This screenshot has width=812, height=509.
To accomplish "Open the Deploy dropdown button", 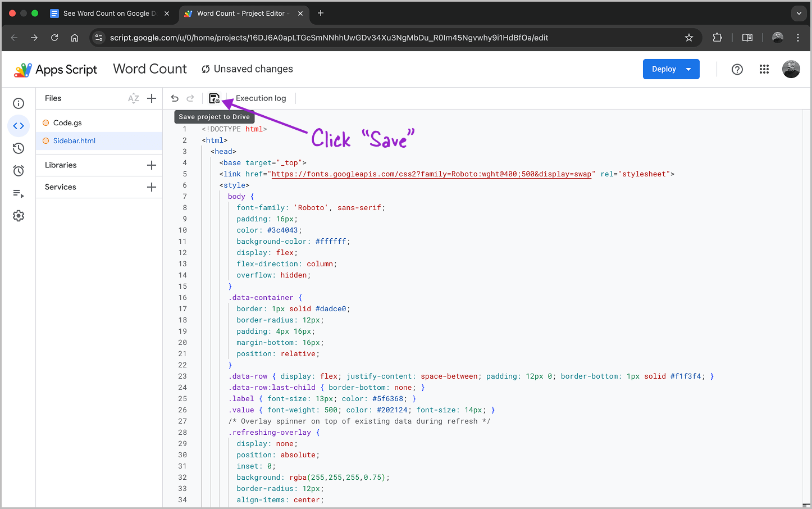I will coord(671,69).
